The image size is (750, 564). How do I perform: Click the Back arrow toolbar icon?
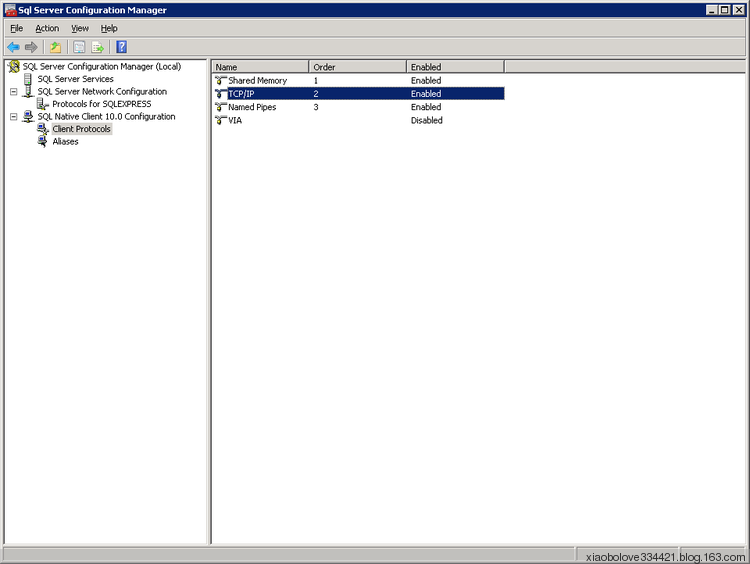coord(13,47)
